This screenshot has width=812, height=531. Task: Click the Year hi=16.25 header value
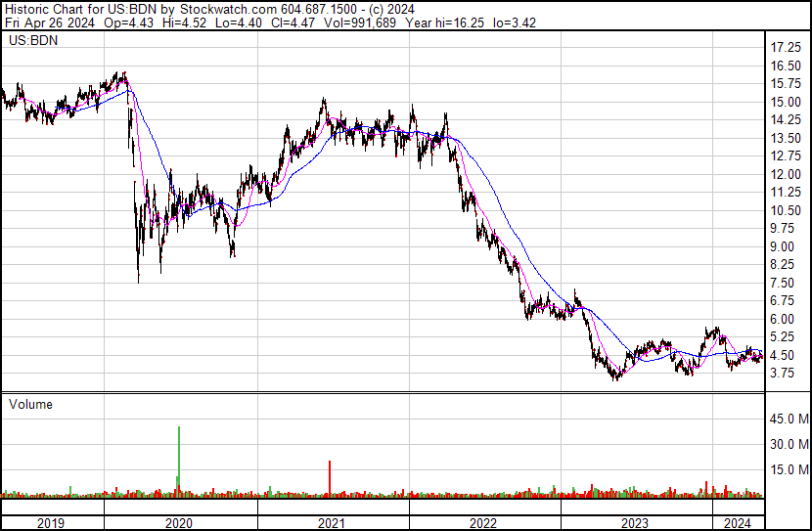click(x=380, y=22)
